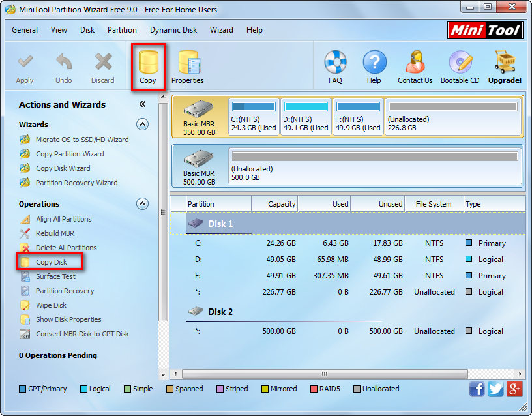Launch Migrate OS to SSD/HD Wizard
Viewport: 532px width, 416px height.
(x=82, y=140)
